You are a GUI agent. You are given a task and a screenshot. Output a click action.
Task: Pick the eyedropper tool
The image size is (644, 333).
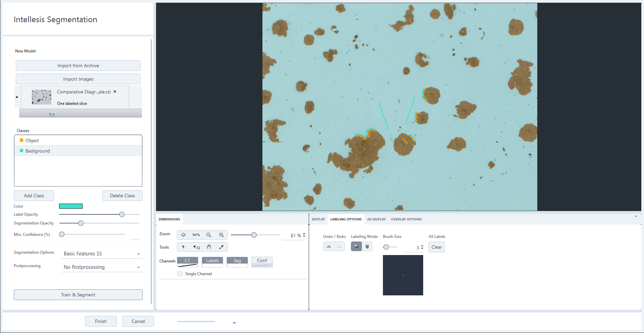pos(221,247)
